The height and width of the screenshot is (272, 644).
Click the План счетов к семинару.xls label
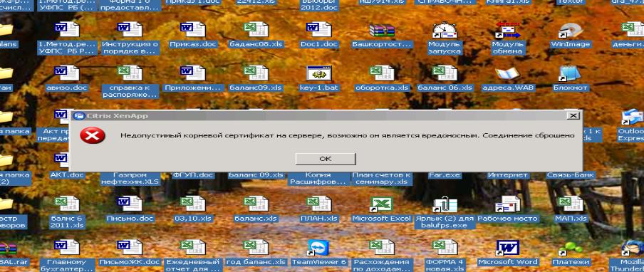[x=382, y=179]
